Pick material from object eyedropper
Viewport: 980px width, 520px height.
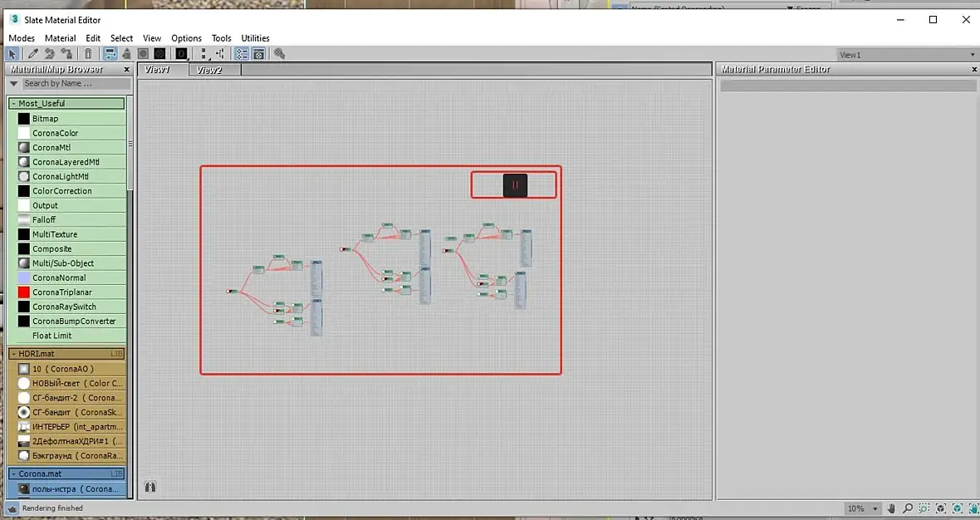point(33,54)
